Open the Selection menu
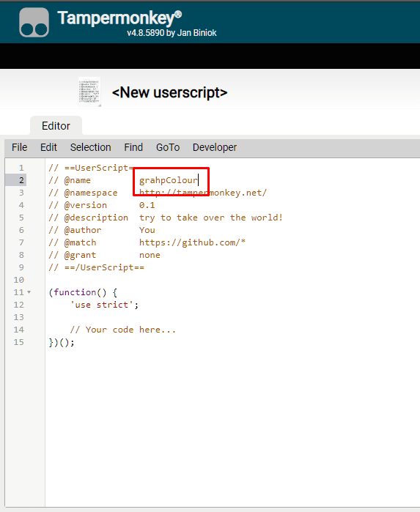Image resolution: width=420 pixels, height=512 pixels. coord(91,147)
